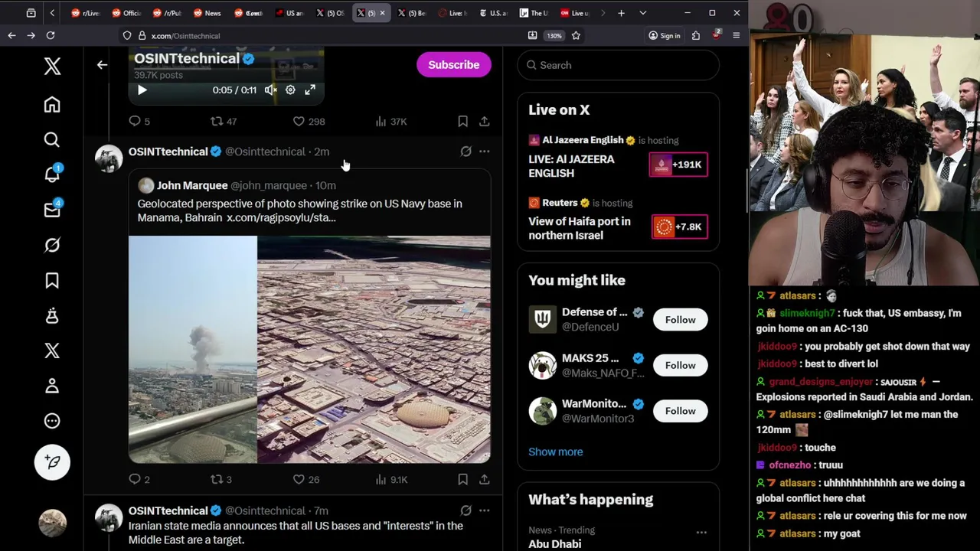Unmute the video player sound
Screen dimensions: 980x551
tap(270, 90)
